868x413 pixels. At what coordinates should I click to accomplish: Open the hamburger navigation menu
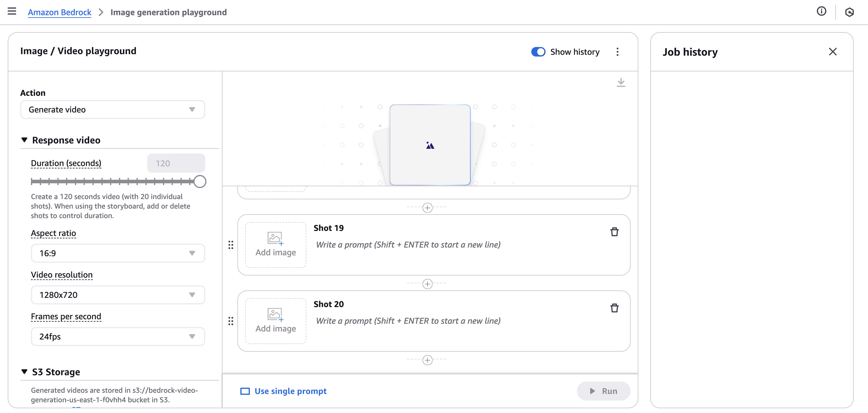12,12
